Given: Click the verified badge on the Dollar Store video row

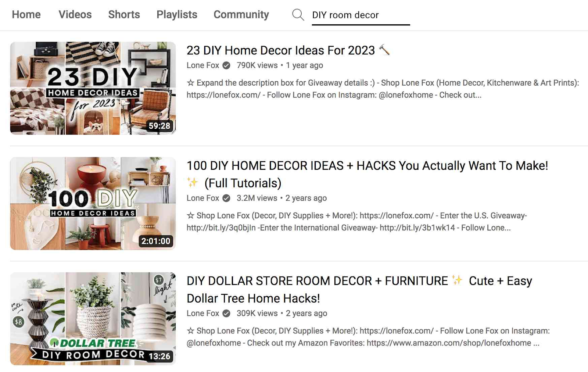Looking at the screenshot, I should [226, 314].
